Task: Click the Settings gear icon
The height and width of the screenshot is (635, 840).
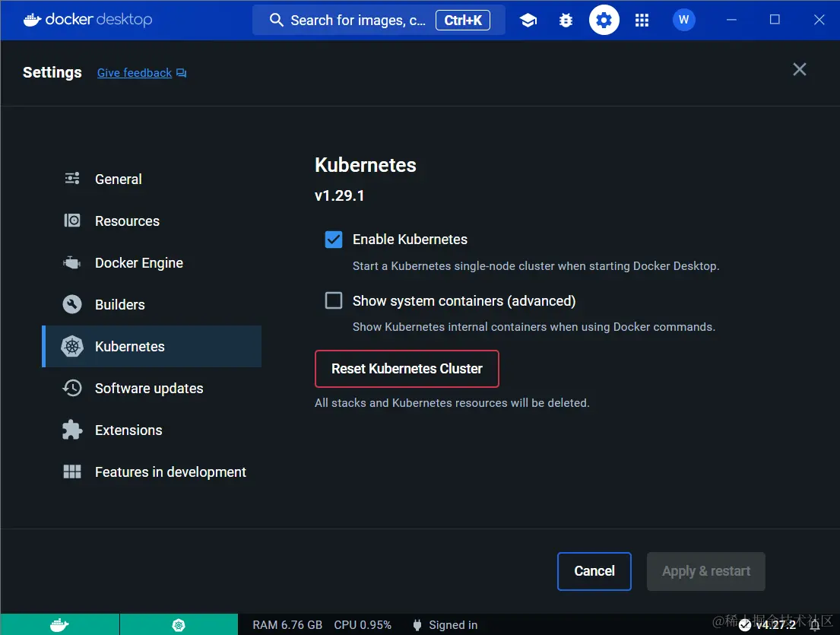Action: click(604, 21)
